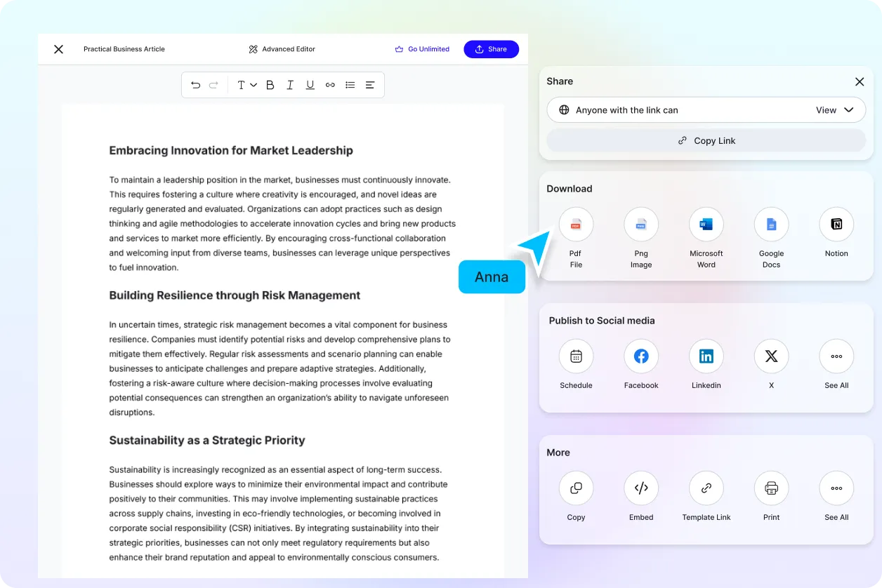Publish the article to X
This screenshot has width=882, height=588.
771,356
